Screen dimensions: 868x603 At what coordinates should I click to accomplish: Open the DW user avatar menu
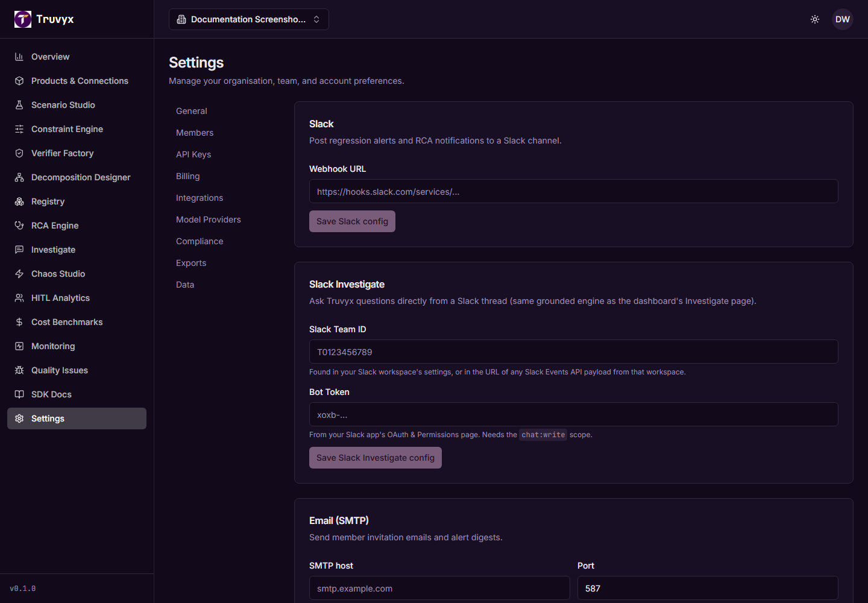[843, 19]
